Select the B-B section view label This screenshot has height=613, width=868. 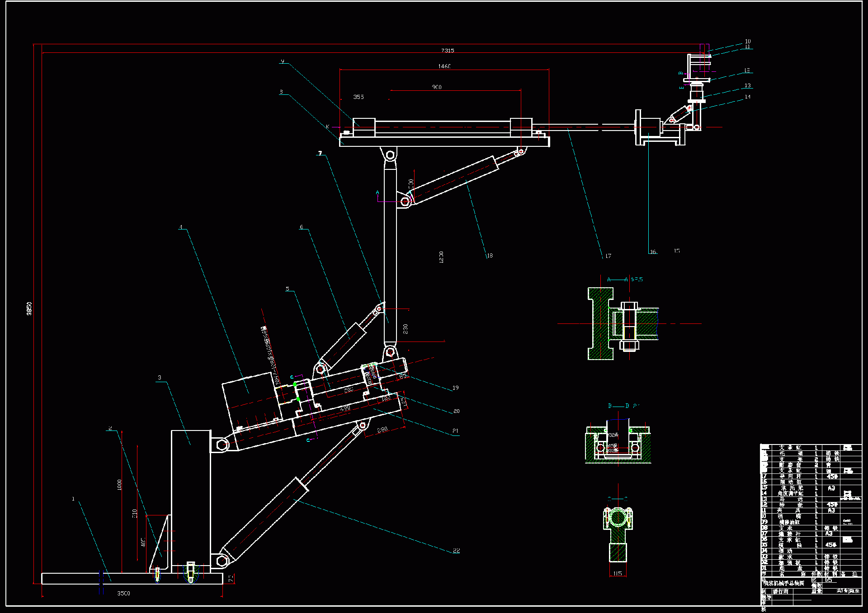618,406
